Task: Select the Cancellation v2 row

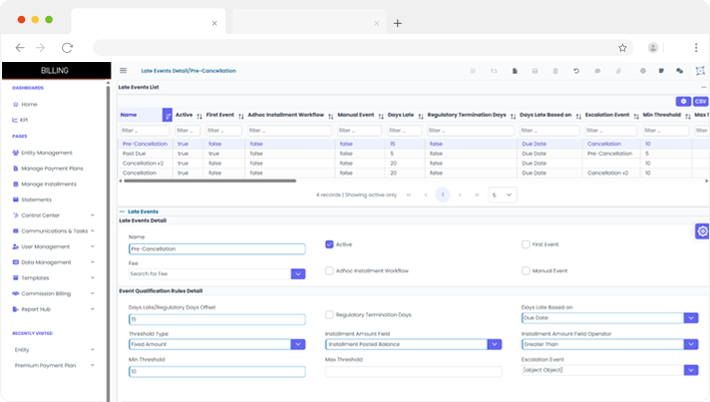Action: pos(413,163)
